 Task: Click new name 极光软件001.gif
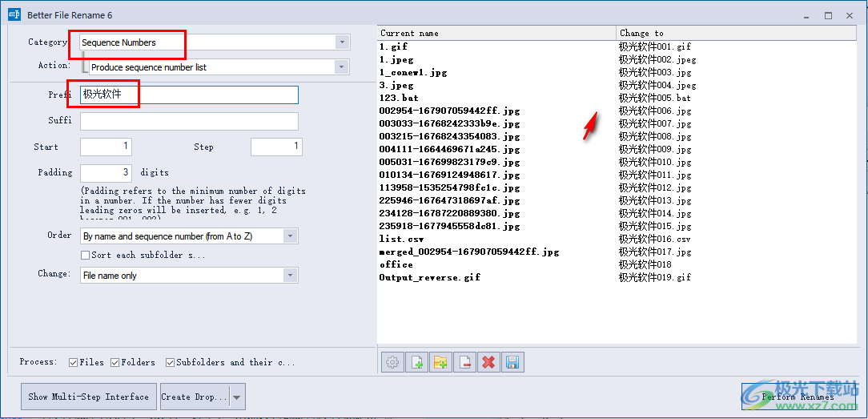[655, 47]
